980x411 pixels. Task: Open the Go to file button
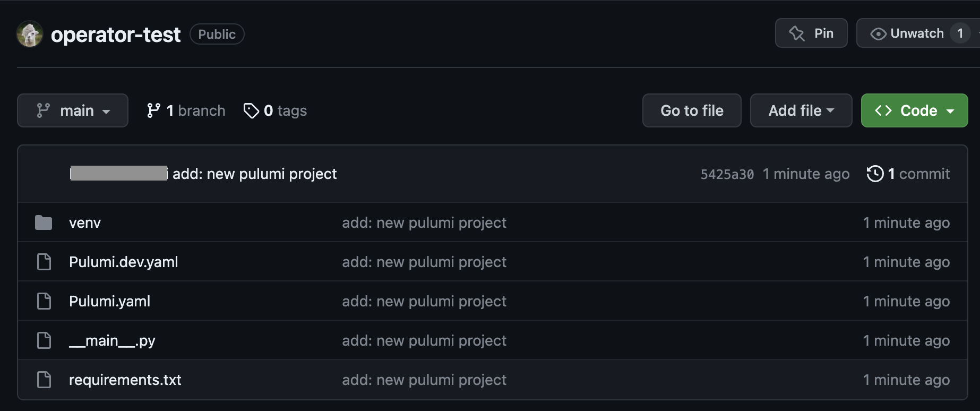click(x=692, y=110)
